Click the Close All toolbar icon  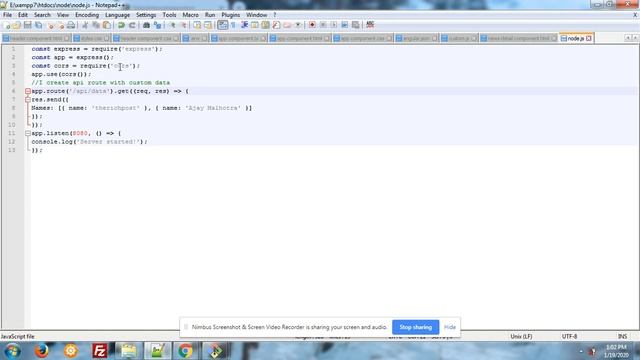(60, 25)
